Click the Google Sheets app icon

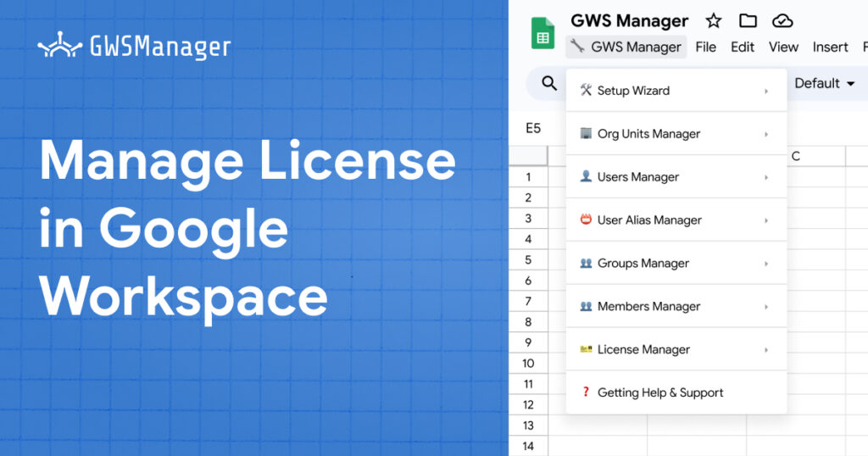tap(542, 33)
